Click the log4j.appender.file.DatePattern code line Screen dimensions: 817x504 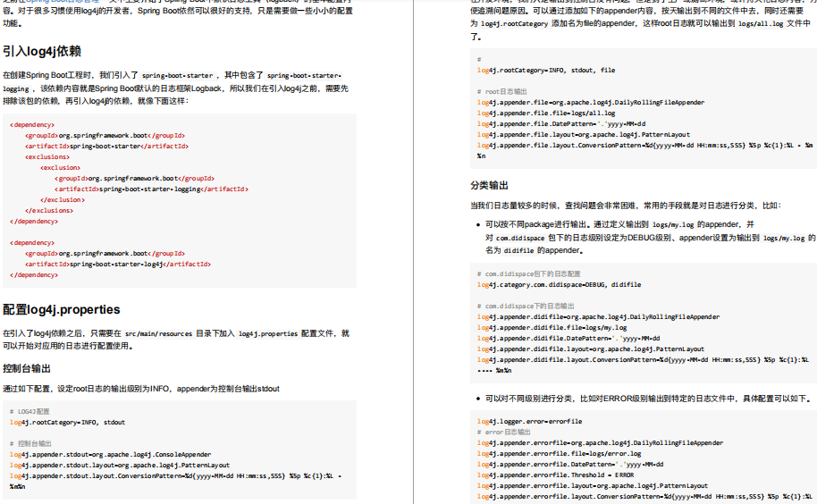(x=561, y=124)
